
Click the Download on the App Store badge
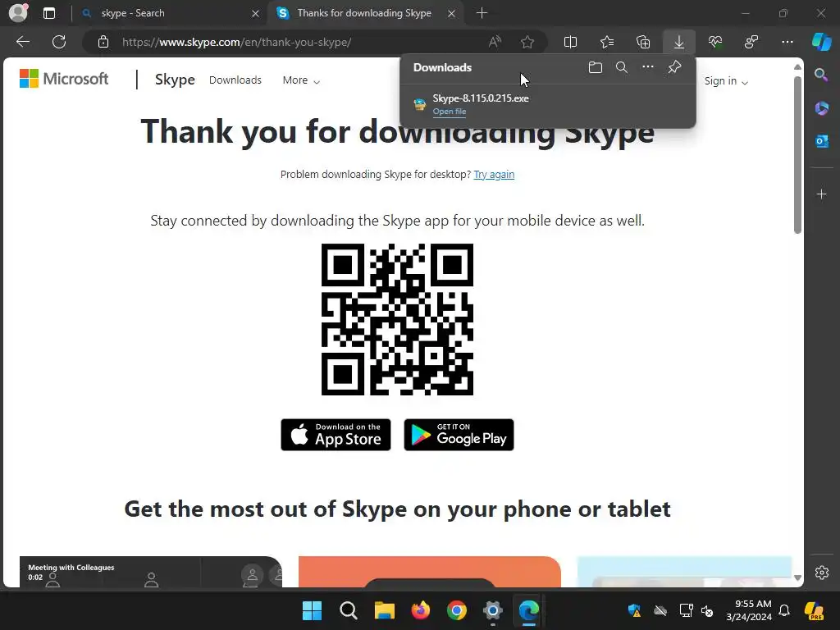tap(336, 435)
